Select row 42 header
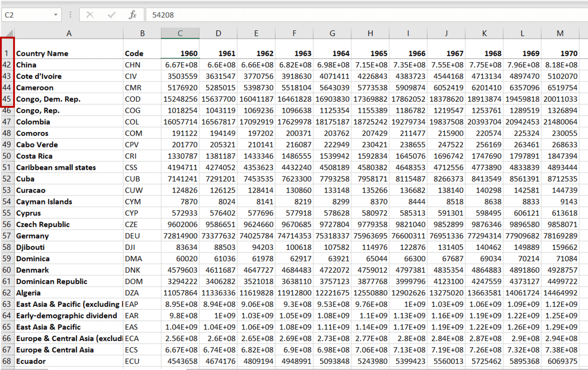This screenshot has height=370, width=588. [7, 65]
